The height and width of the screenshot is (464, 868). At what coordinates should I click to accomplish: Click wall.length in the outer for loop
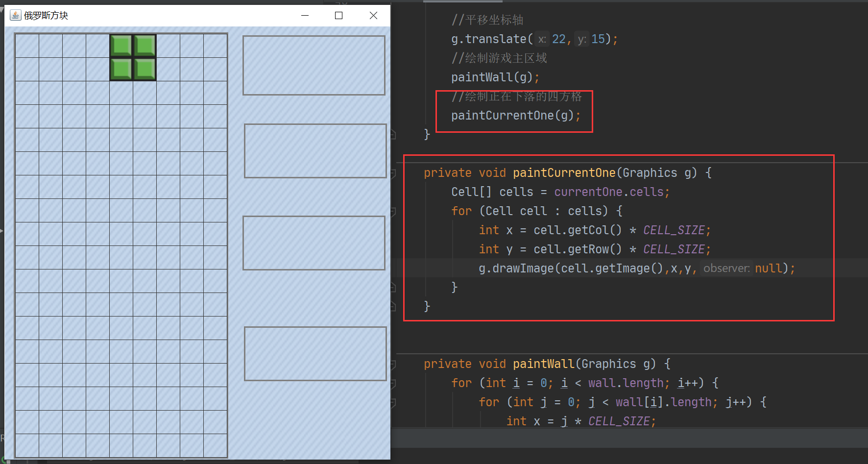coord(626,383)
